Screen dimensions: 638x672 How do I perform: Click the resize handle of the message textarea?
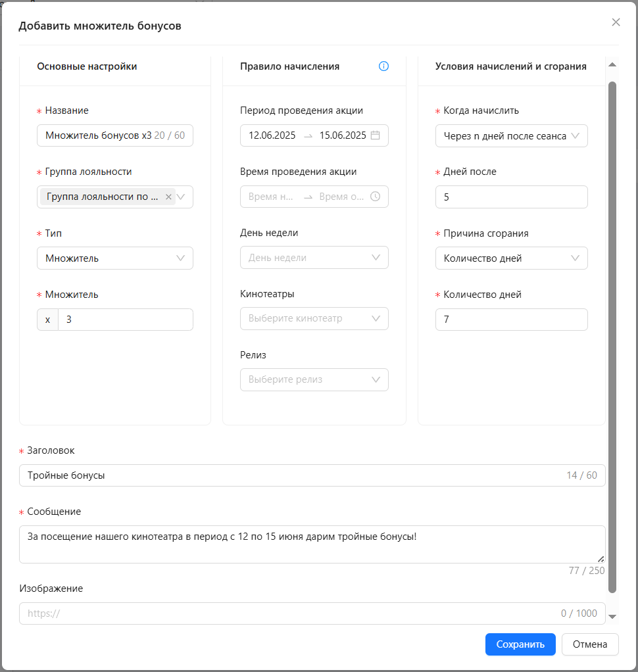click(601, 559)
